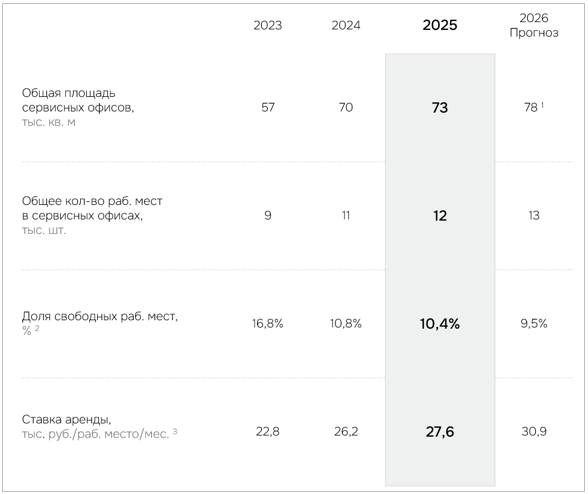Click the 2023 column header
This screenshot has width=588, height=494.
(267, 25)
